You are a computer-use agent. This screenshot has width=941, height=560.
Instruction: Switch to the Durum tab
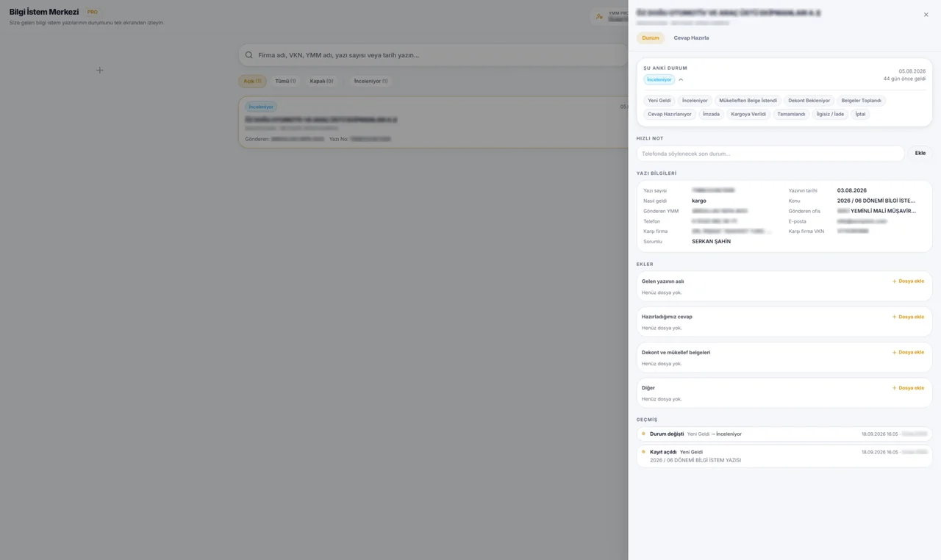(651, 38)
